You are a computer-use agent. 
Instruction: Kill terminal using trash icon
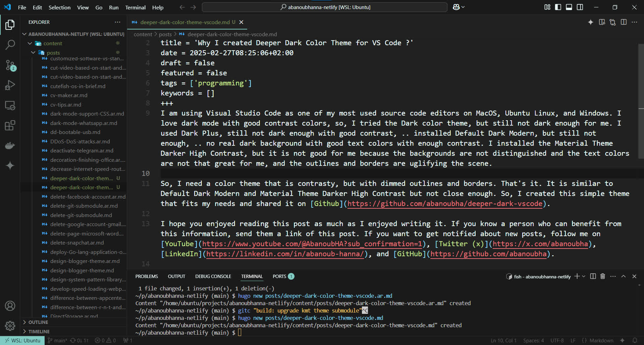(x=603, y=276)
